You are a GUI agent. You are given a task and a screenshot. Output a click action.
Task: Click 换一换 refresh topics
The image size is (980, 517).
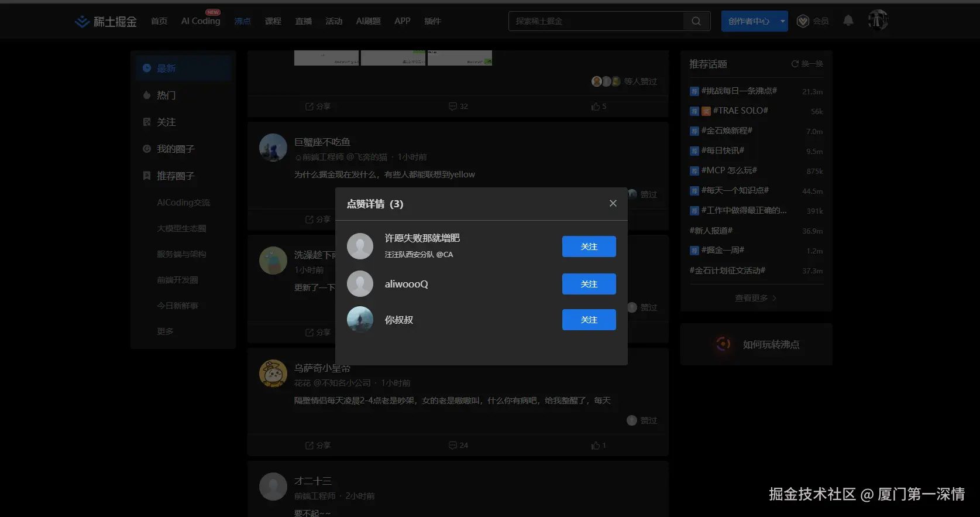tap(807, 64)
